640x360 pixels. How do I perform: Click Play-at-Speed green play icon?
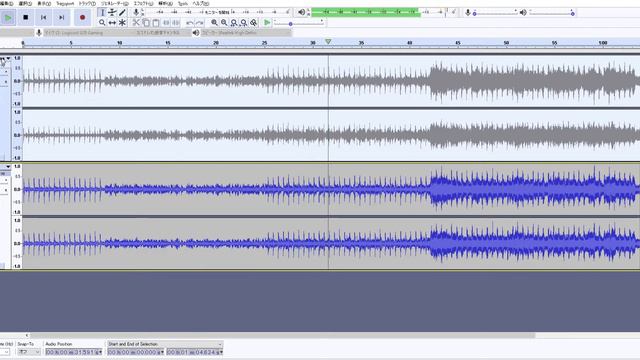(267, 23)
